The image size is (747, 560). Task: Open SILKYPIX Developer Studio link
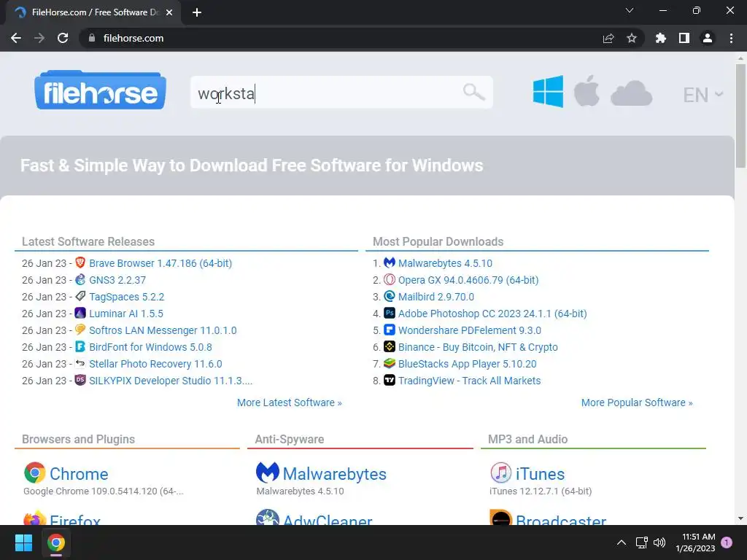pyautogui.click(x=171, y=381)
